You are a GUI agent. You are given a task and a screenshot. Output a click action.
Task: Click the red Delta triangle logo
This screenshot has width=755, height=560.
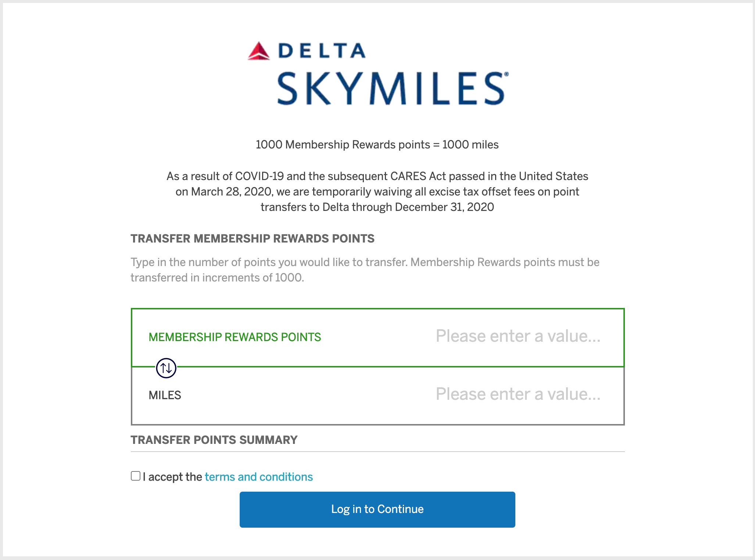pyautogui.click(x=259, y=51)
